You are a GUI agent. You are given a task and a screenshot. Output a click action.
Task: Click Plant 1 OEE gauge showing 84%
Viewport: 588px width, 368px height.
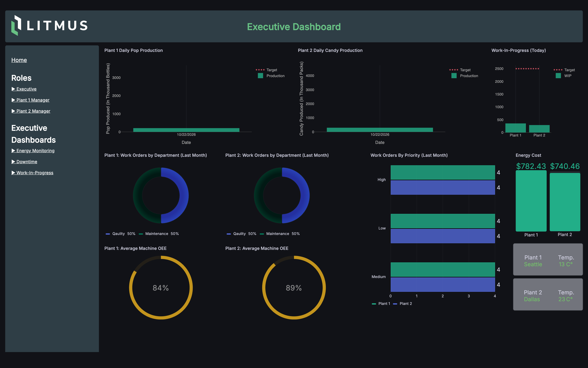(161, 288)
